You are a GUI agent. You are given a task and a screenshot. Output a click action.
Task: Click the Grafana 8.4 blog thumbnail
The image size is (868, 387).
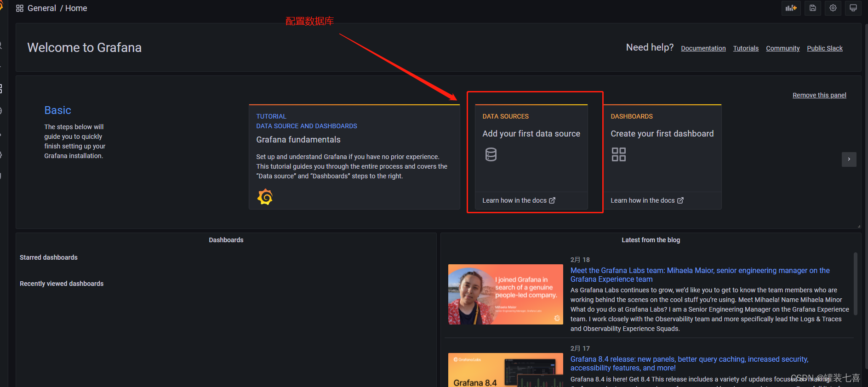coord(506,370)
